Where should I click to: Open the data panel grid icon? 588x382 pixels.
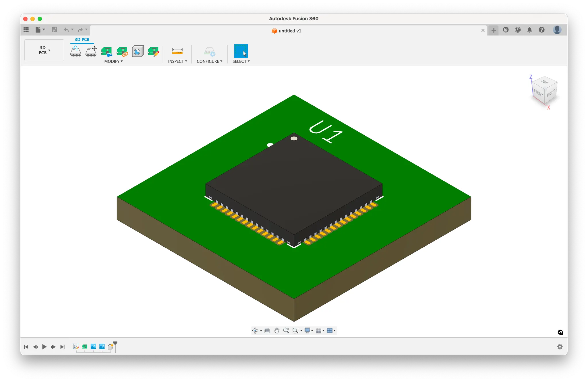pos(26,30)
